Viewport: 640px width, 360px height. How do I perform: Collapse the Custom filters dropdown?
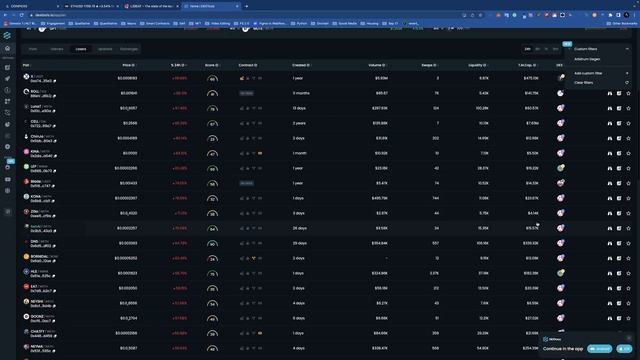pyautogui.click(x=627, y=49)
